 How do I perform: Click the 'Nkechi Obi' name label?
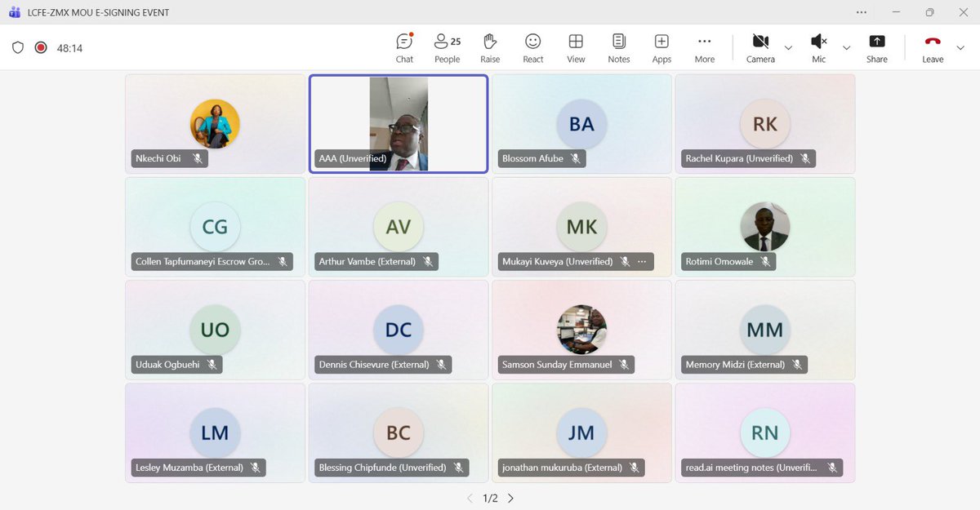(158, 158)
